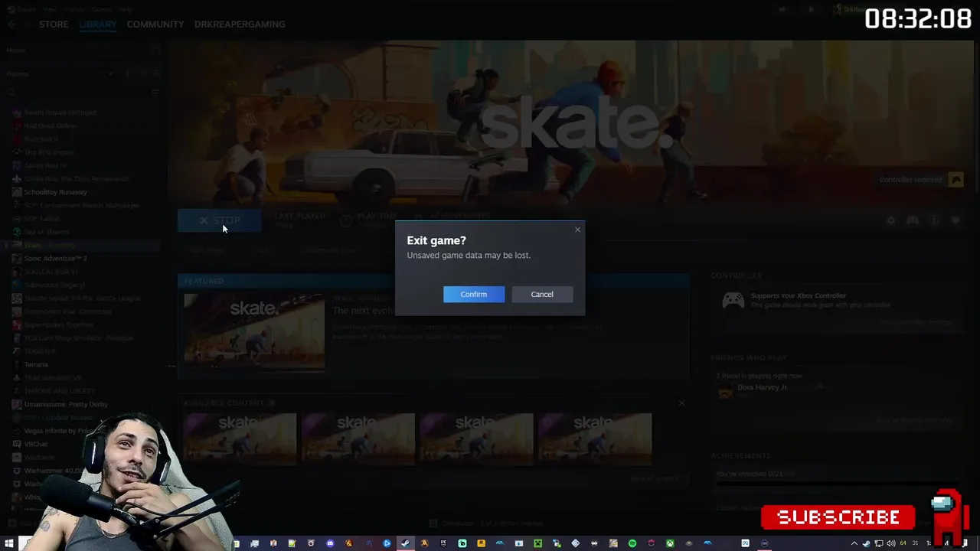The image size is (980, 551).
Task: Select SchoolBoy Runaway in library list
Action: coord(55,192)
